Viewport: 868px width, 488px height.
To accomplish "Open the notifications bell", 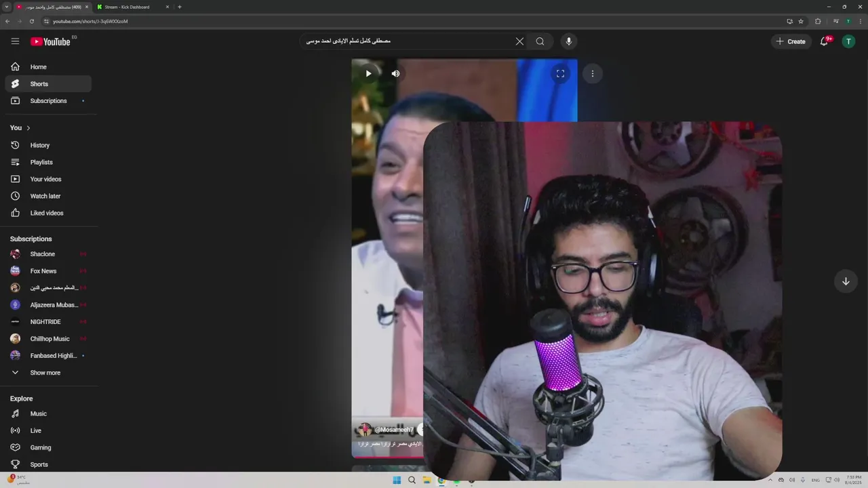I will pos(825,41).
